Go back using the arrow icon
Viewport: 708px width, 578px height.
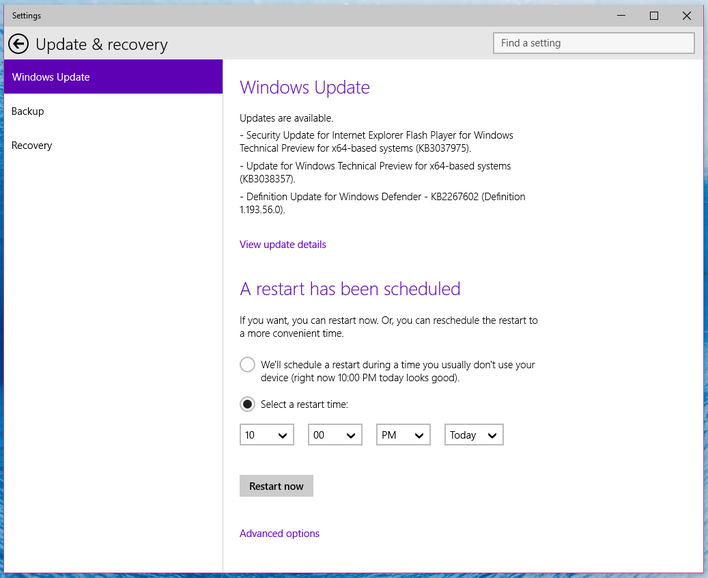pos(19,44)
